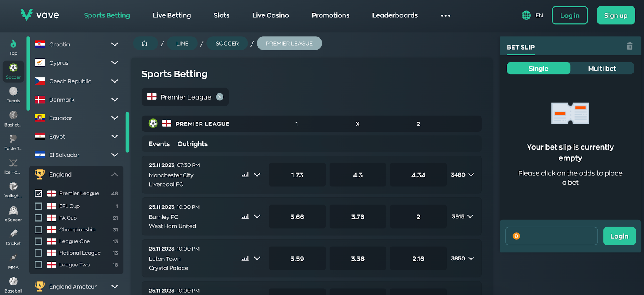The width and height of the screenshot is (644, 295).
Task: Expand the Egypt country list
Action: tap(115, 136)
